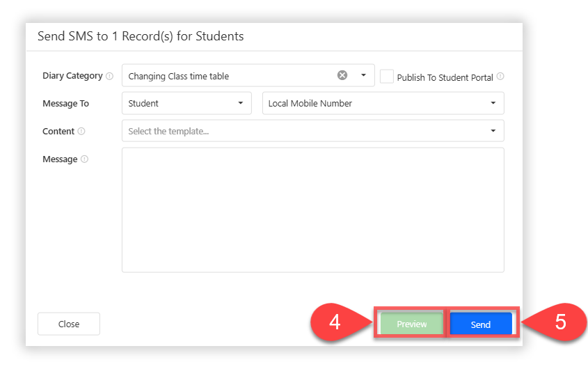The image size is (588, 369).
Task: Click the 'Changing Class time table' selected text
Action: click(x=179, y=76)
